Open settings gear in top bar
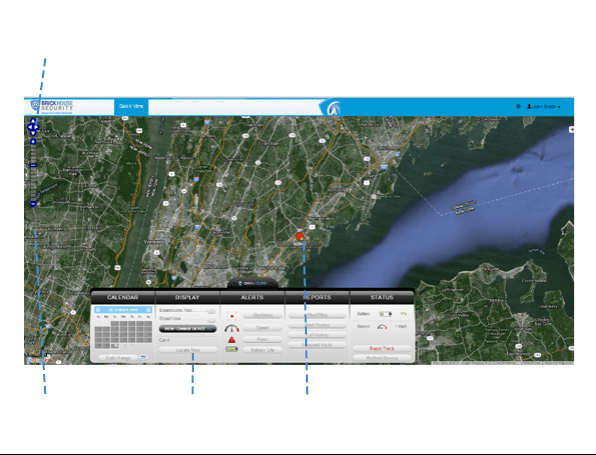This screenshot has width=596, height=455. (x=518, y=106)
